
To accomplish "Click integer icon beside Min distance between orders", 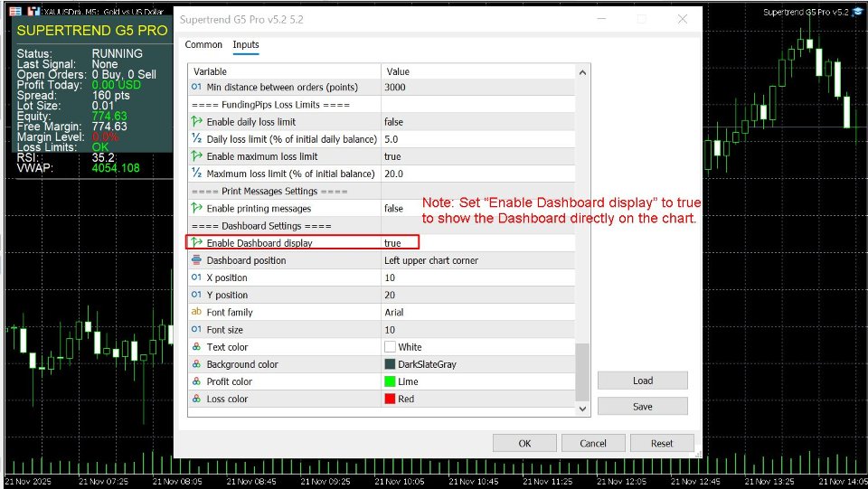I will click(x=196, y=87).
